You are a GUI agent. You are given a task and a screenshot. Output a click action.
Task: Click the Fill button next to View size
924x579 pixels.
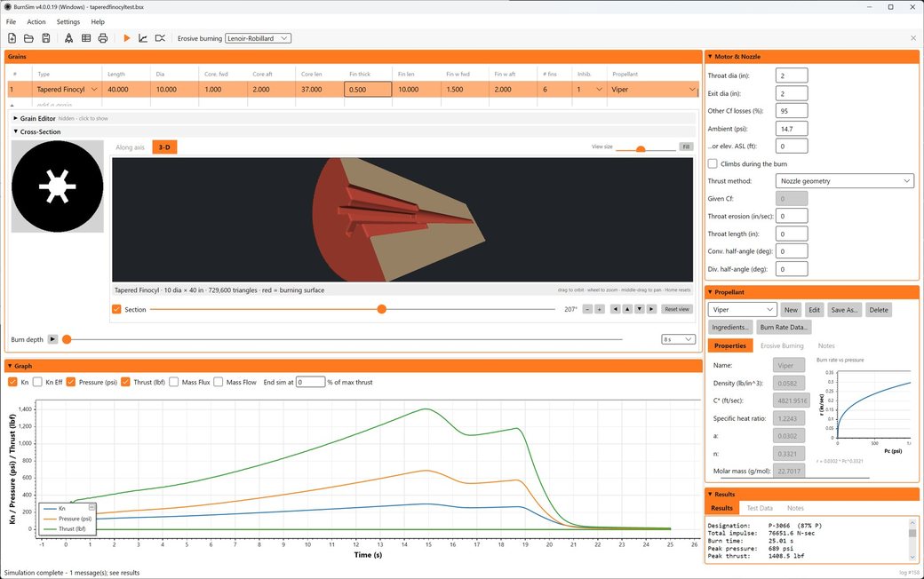click(x=686, y=147)
